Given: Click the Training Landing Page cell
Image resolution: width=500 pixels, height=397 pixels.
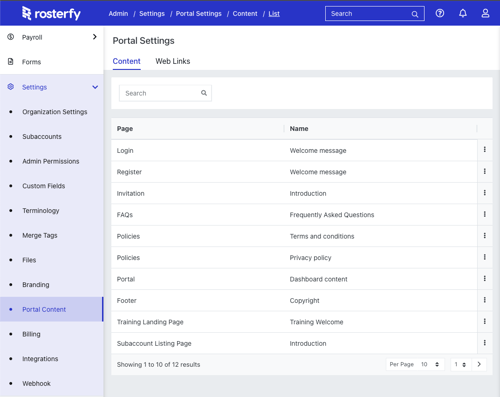Looking at the screenshot, I should pos(150,322).
